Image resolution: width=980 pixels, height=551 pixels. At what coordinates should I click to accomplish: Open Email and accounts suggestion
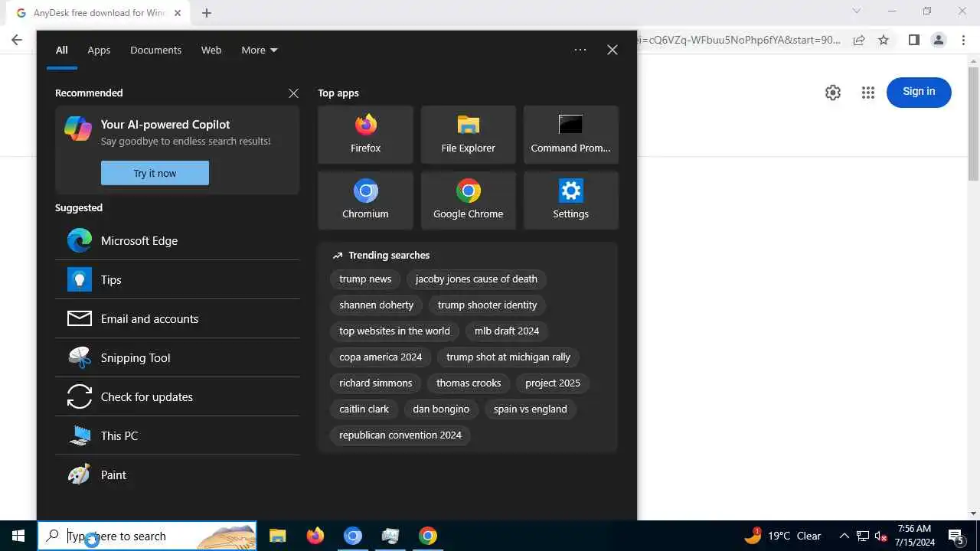point(177,318)
